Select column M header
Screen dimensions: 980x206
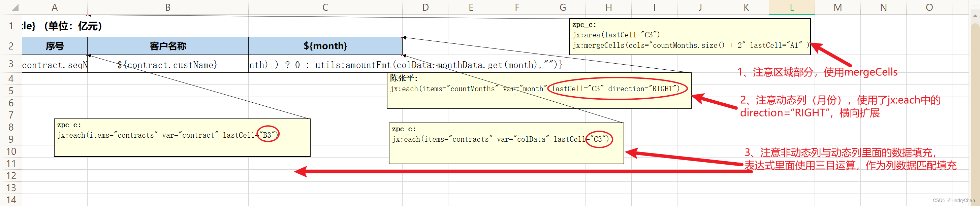838,7
